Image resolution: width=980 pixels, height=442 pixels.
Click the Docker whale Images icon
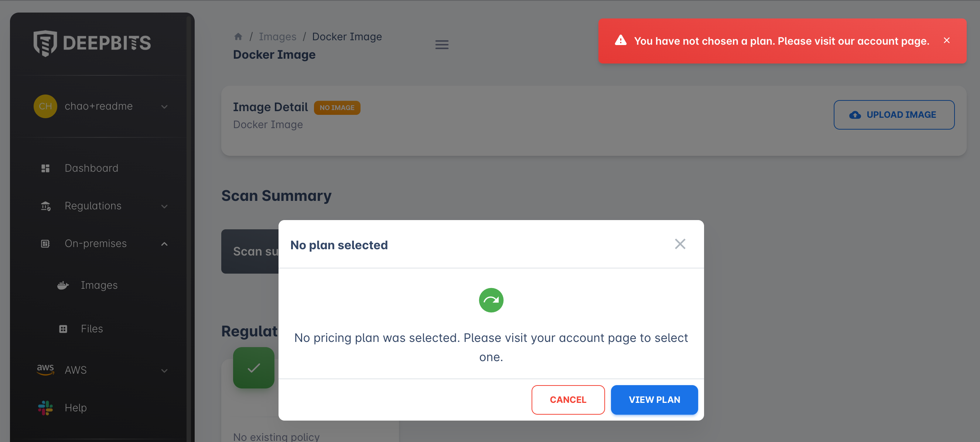[x=63, y=285]
